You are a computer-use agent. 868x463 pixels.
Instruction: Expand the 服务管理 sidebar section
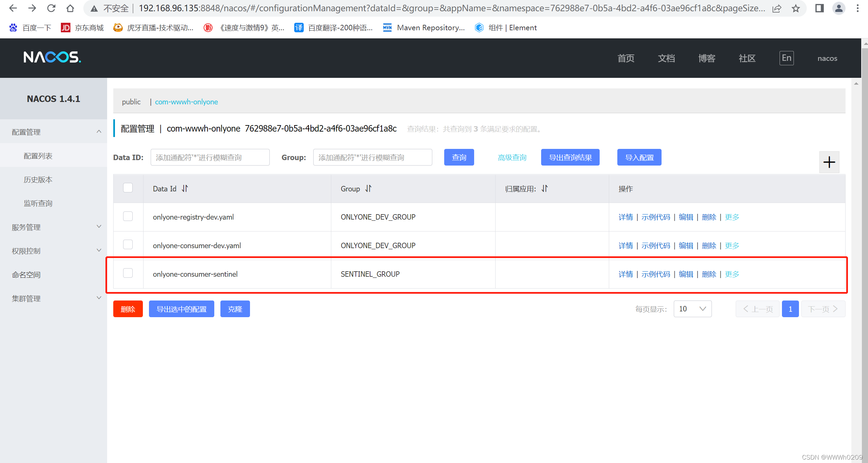(x=53, y=227)
